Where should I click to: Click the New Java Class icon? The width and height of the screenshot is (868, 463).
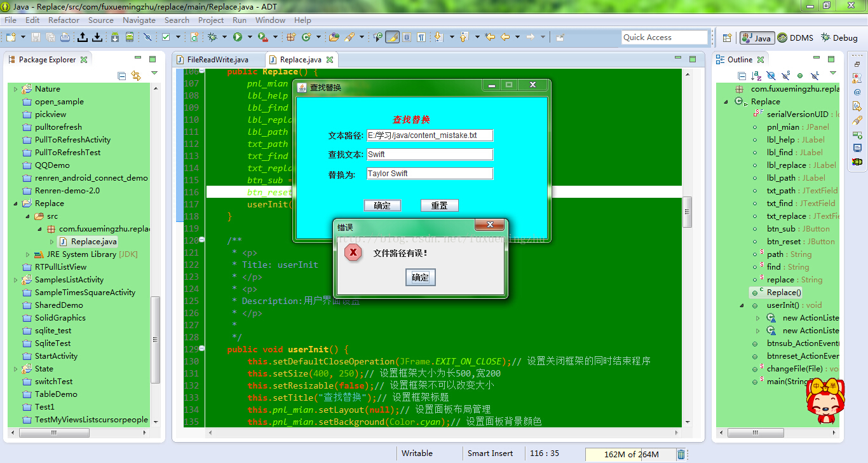point(306,37)
